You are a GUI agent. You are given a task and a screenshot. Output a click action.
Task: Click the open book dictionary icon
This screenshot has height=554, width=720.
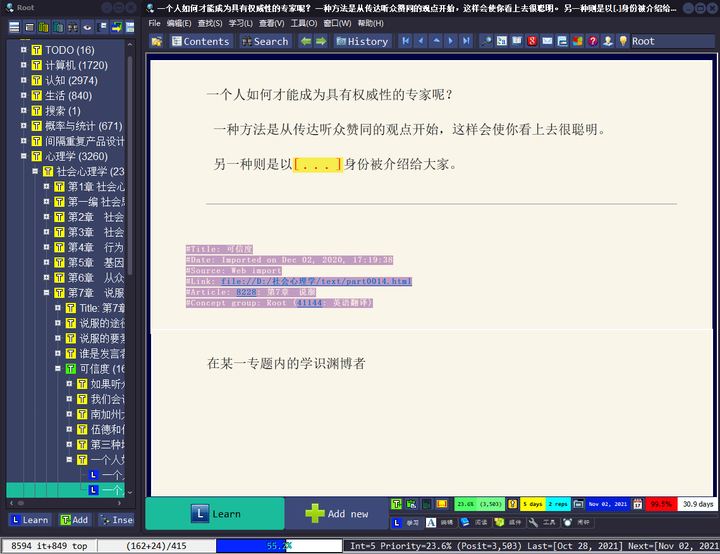(517, 41)
